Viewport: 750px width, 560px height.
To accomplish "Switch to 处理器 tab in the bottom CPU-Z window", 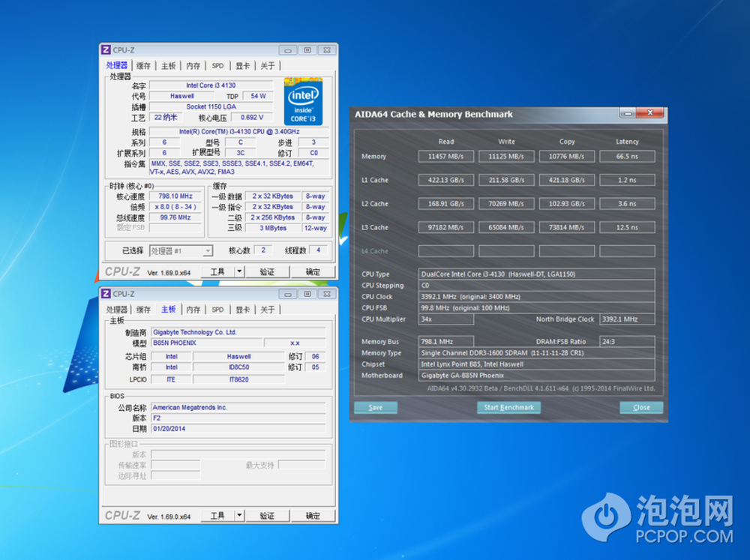I will 117,310.
